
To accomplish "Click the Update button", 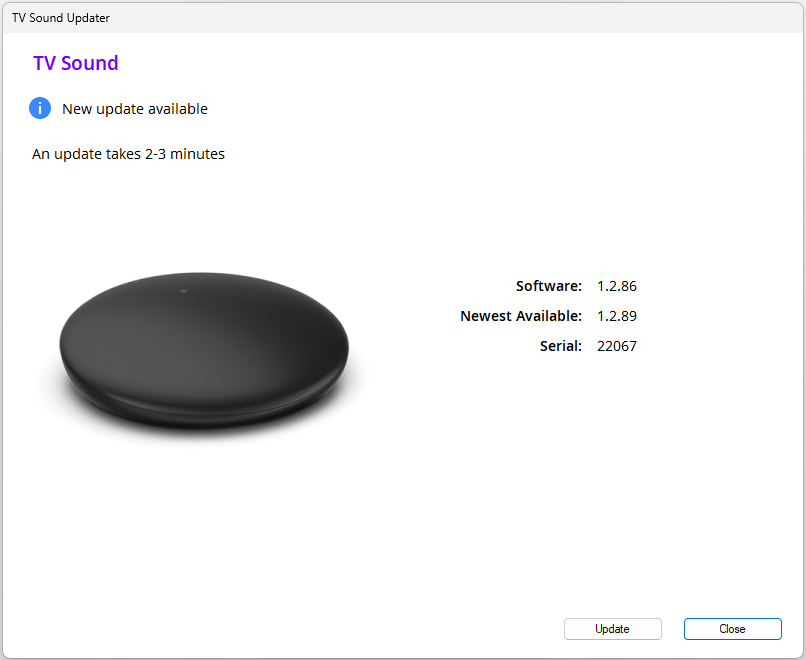I will [x=612, y=629].
